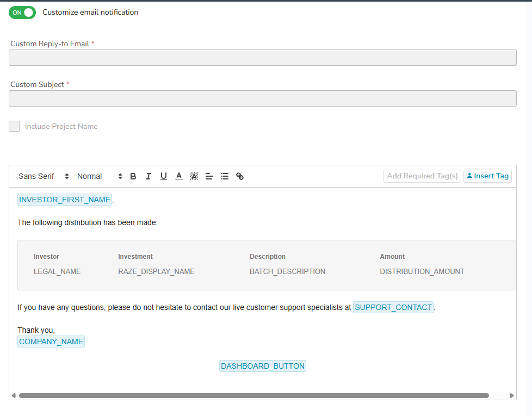The height and width of the screenshot is (416, 532).
Task: Open the text color picker
Action: coord(179,176)
